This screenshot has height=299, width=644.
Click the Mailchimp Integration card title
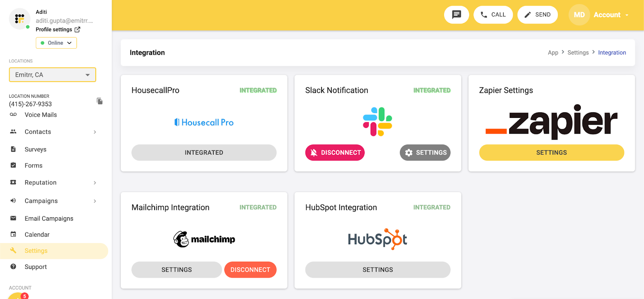point(170,207)
